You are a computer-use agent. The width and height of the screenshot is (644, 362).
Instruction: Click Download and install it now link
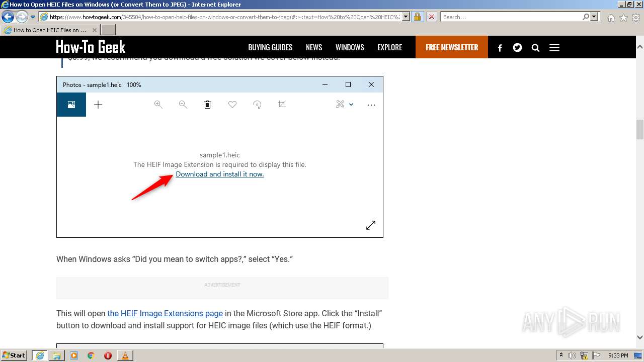point(220,174)
